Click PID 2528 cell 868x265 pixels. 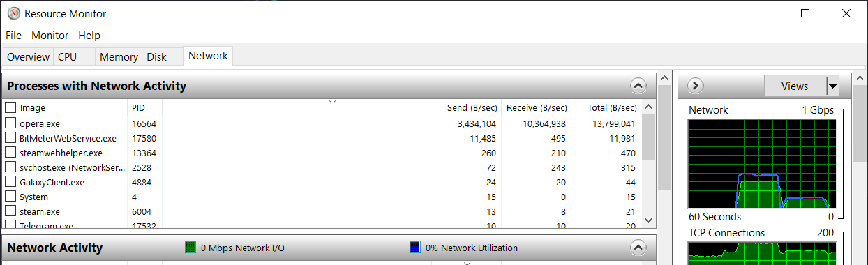tap(141, 167)
